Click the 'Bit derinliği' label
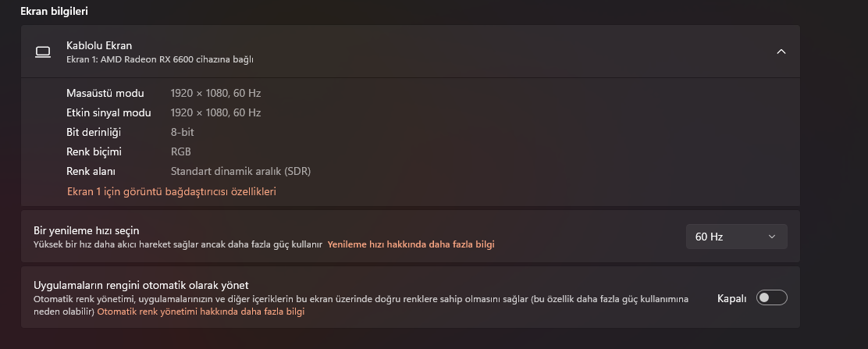The width and height of the screenshot is (868, 349). tap(94, 132)
